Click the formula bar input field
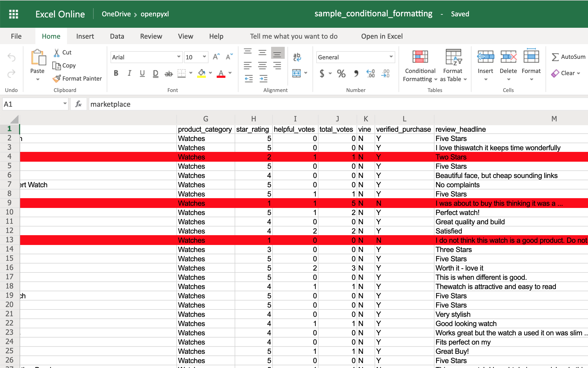 (335, 104)
